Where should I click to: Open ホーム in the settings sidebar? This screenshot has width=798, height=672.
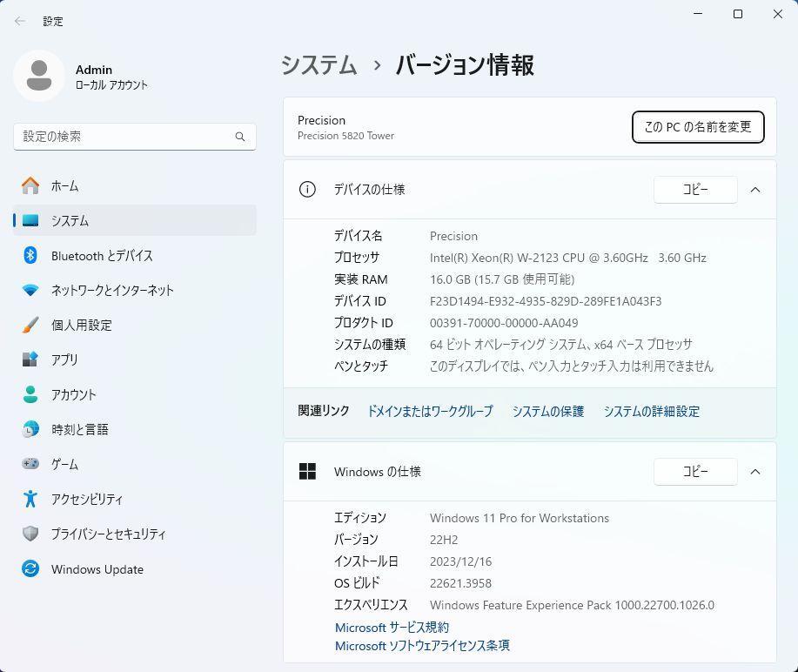(x=135, y=185)
